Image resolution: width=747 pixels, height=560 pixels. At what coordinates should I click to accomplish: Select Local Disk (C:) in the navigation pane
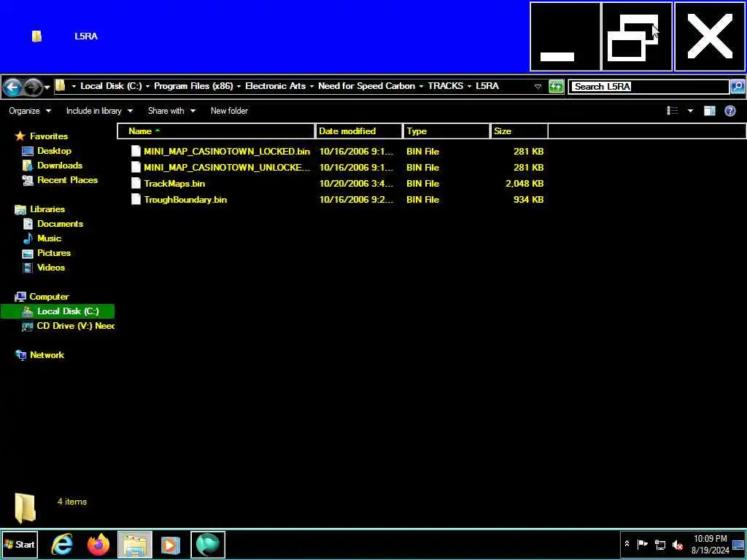[x=57, y=311]
